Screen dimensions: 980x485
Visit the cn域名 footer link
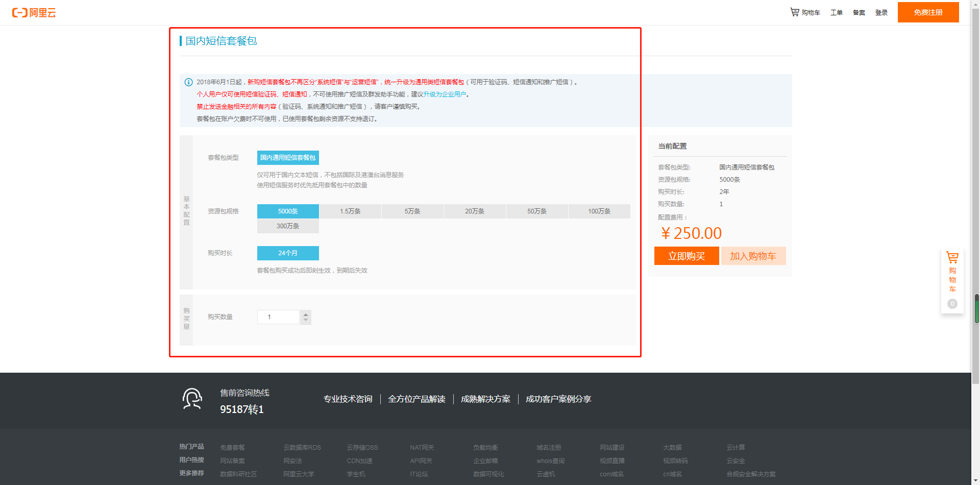point(672,474)
